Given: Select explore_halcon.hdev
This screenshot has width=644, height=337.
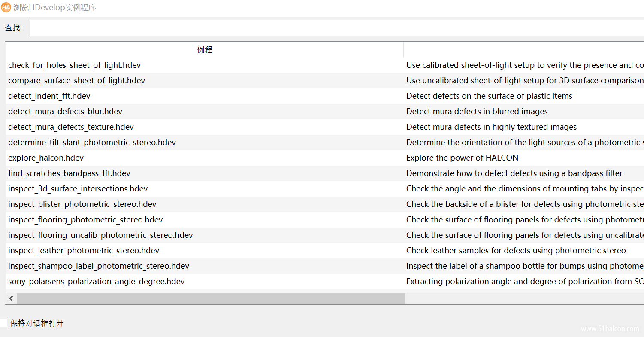Looking at the screenshot, I should pyautogui.click(x=46, y=158).
